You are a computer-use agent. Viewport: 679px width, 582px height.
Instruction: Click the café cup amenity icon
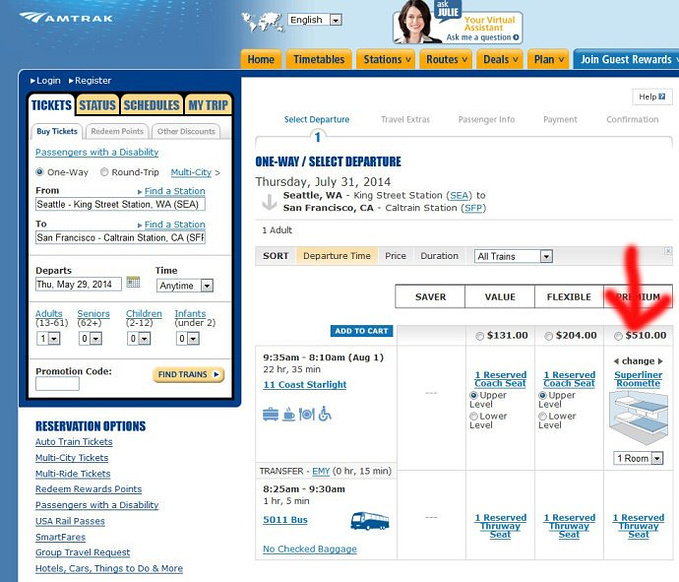[x=289, y=414]
